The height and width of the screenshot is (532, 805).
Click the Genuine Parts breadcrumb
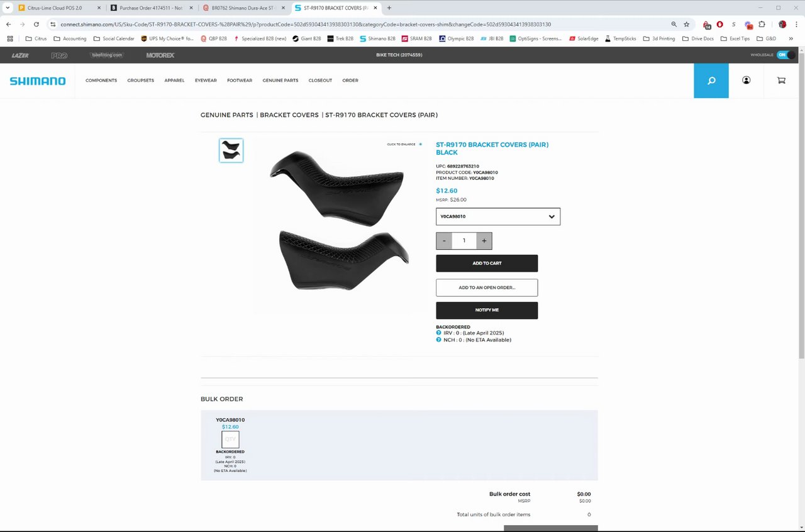pyautogui.click(x=227, y=115)
